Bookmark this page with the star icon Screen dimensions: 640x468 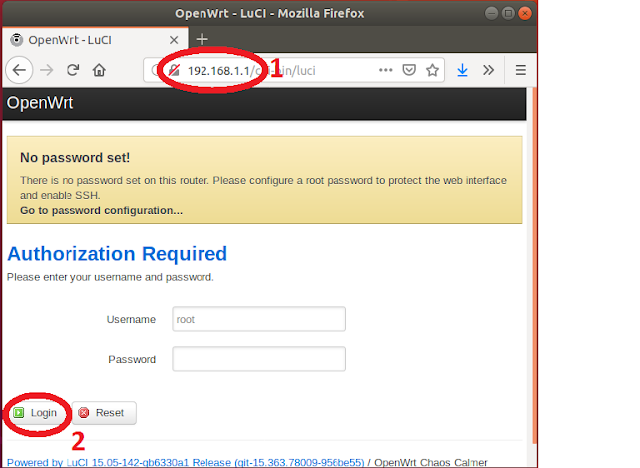point(432,70)
